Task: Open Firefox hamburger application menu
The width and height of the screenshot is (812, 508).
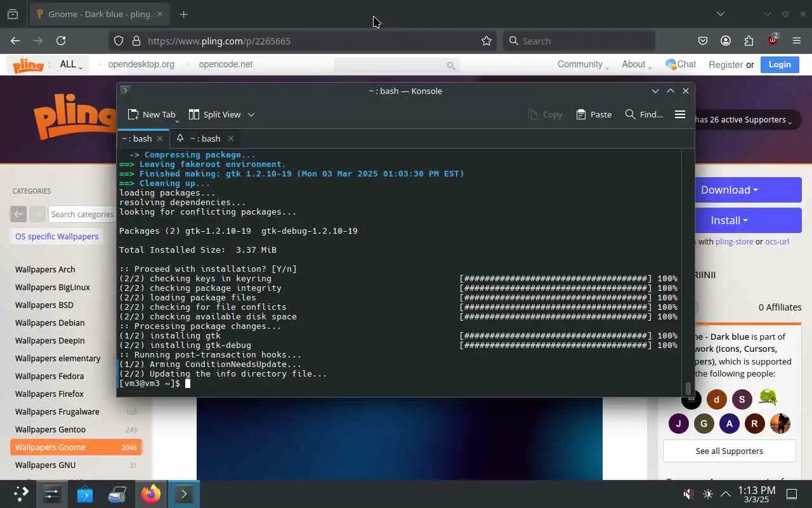Action: (797, 41)
